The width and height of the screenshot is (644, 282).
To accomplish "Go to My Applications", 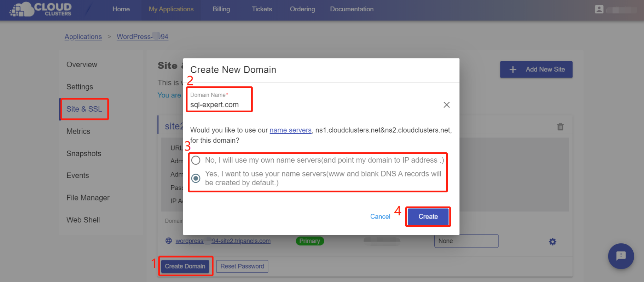I will pyautogui.click(x=171, y=9).
